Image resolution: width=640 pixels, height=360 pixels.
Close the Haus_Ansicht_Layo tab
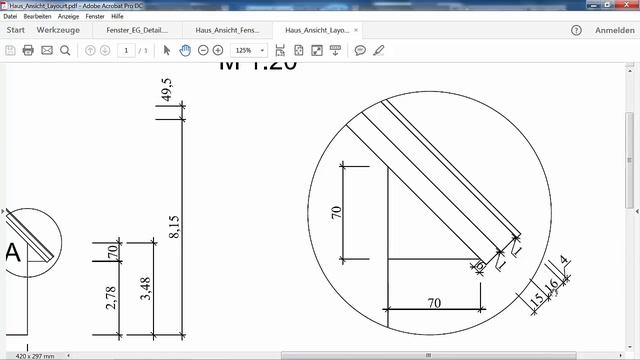click(x=356, y=30)
